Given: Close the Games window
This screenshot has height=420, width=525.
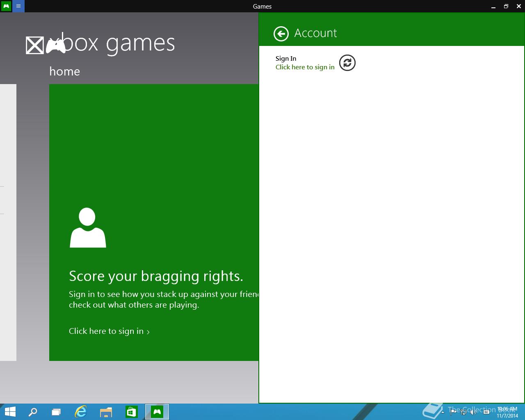Looking at the screenshot, I should (518, 6).
